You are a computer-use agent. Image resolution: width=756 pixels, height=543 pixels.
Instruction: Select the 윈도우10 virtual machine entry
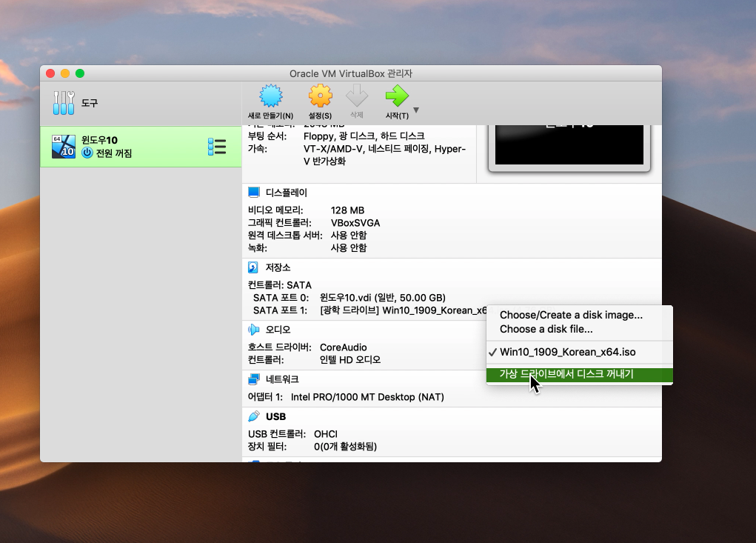[141, 147]
